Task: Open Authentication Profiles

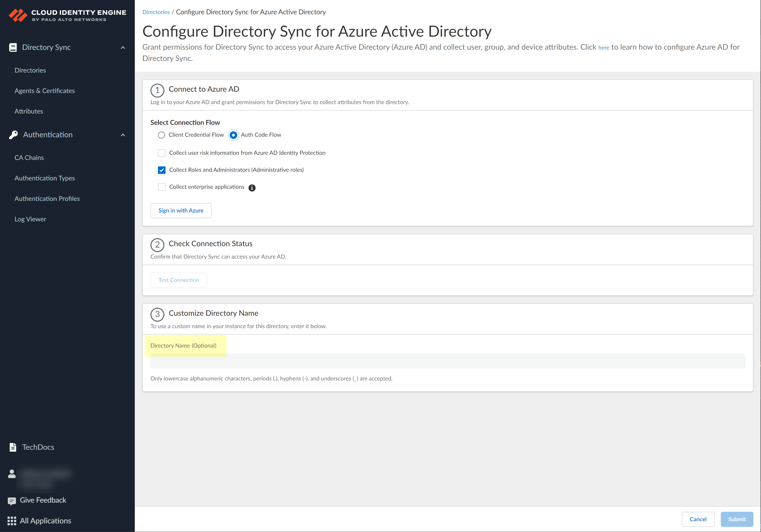Action: coord(47,198)
